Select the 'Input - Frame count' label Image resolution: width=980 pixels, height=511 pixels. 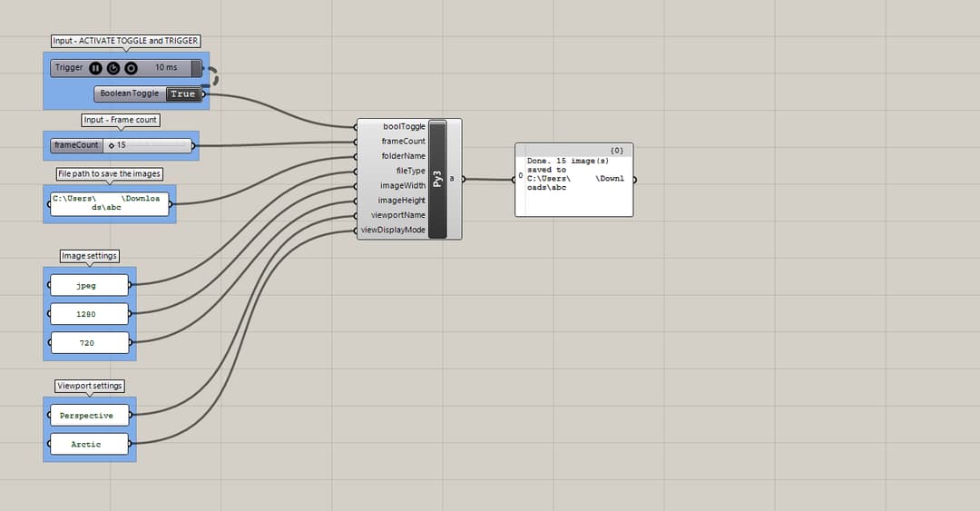click(x=121, y=120)
